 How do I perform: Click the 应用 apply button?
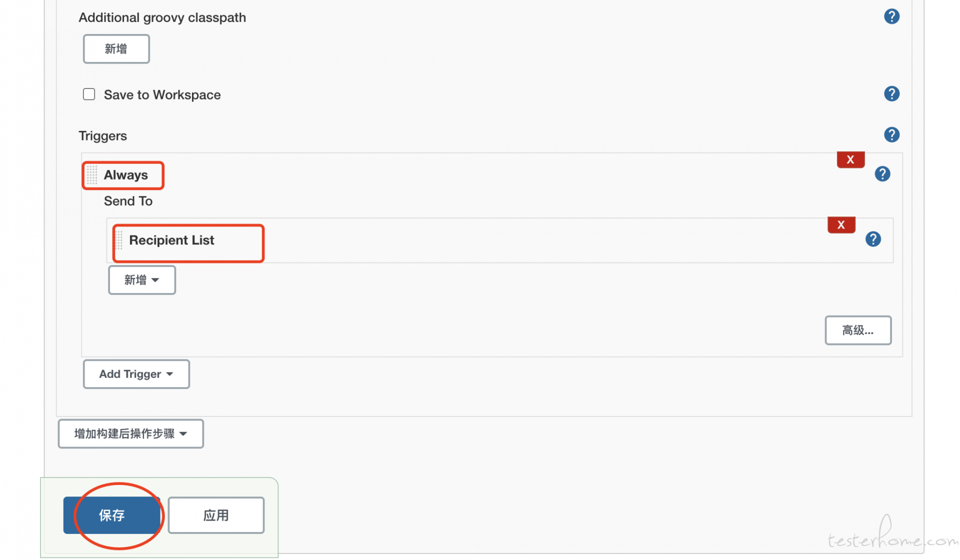216,515
